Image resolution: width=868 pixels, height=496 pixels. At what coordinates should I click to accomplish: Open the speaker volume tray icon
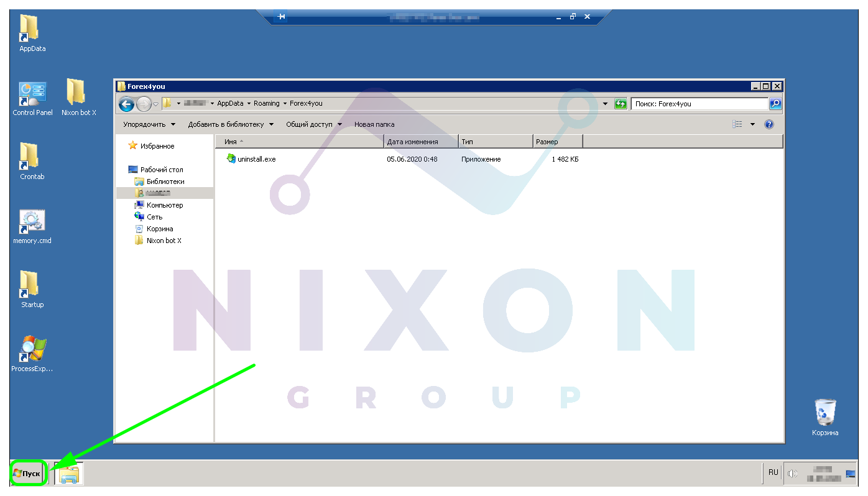(792, 474)
